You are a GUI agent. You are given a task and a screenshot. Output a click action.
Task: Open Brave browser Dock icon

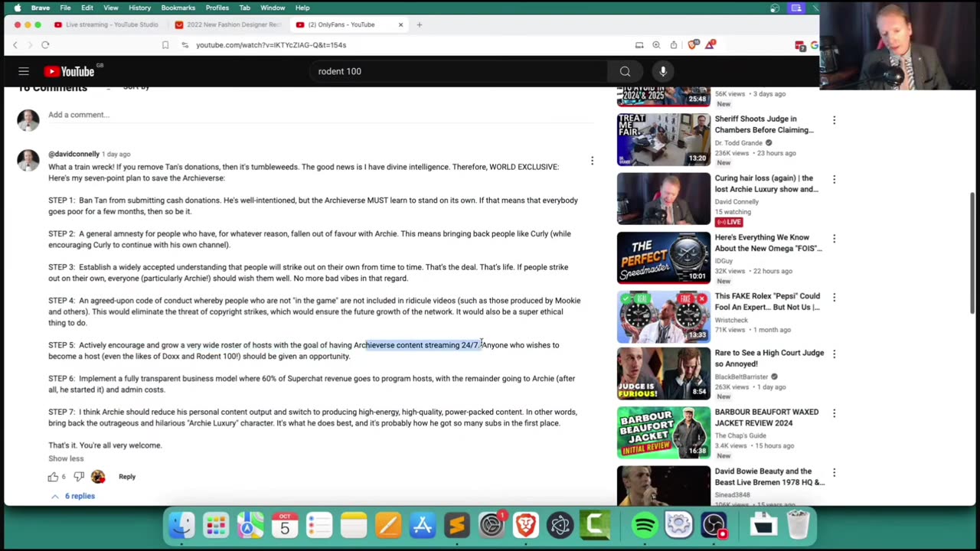click(x=525, y=526)
